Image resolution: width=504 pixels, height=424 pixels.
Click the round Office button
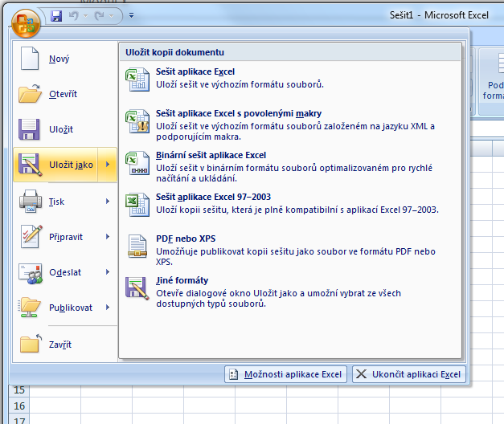pos(26,23)
